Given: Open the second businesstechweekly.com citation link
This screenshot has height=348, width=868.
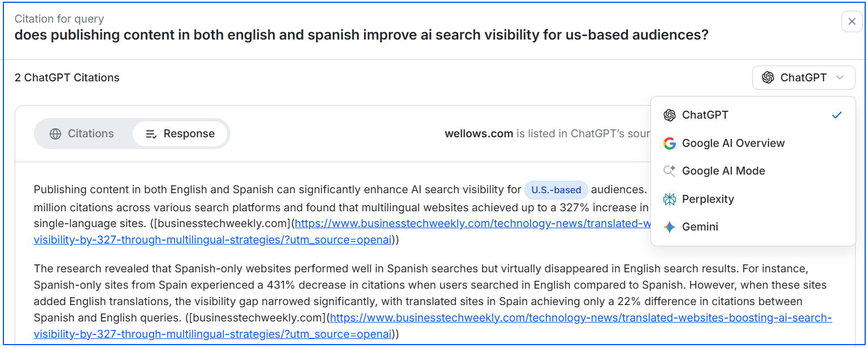Looking at the screenshot, I should pos(565,317).
